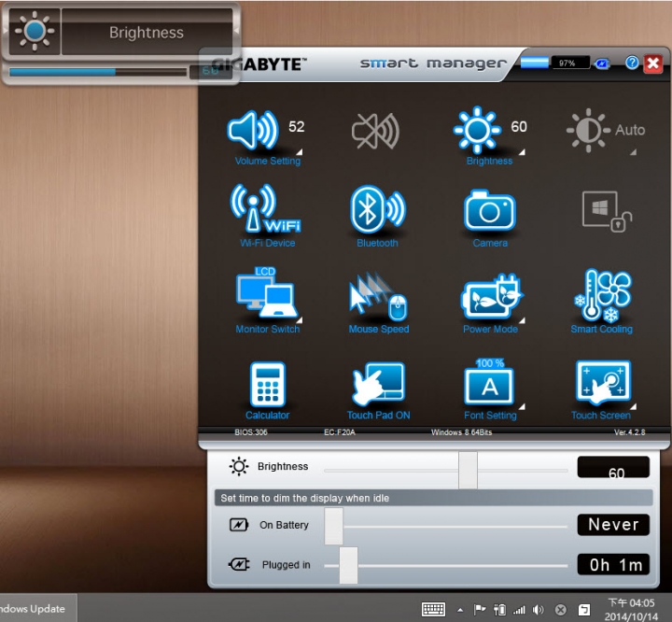Image resolution: width=672 pixels, height=622 pixels.
Task: Launch the Calculator icon
Action: 268,384
